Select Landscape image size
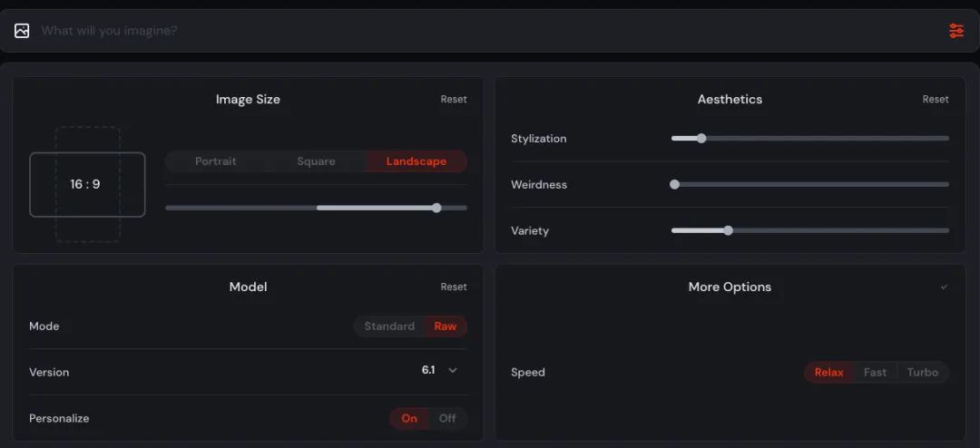 (x=416, y=161)
